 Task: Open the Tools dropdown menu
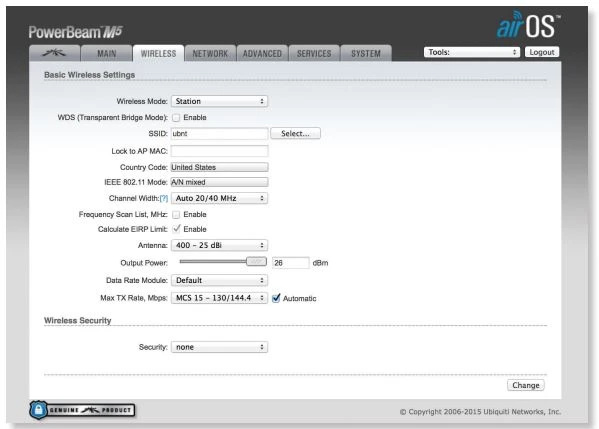[472, 52]
